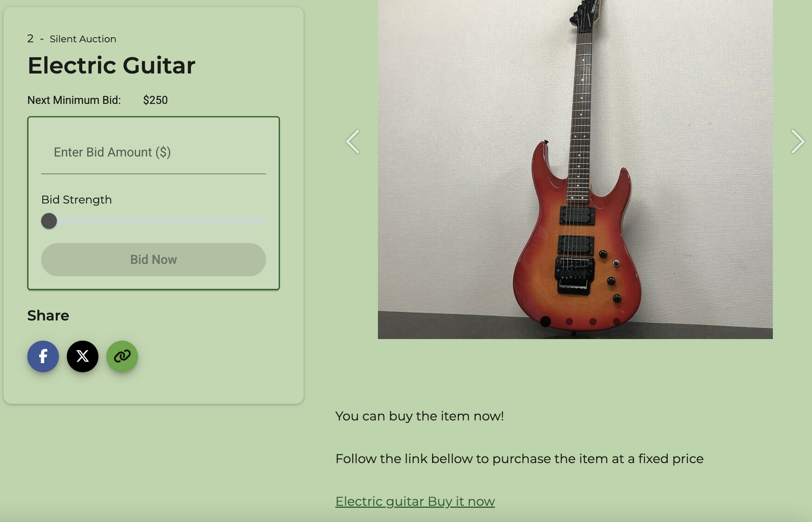Share the item on Facebook
The width and height of the screenshot is (812, 522).
[43, 356]
